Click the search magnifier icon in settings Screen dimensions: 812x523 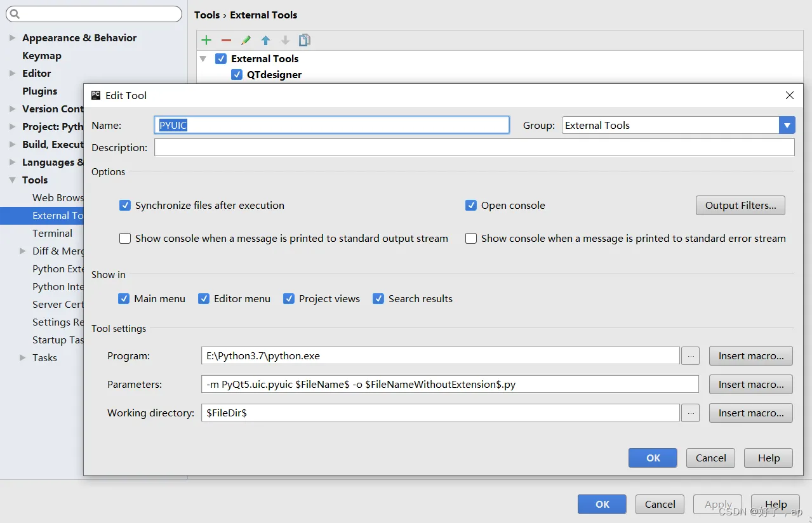point(15,14)
